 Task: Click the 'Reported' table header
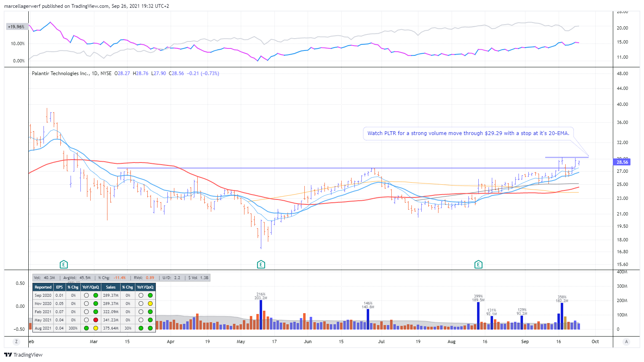click(43, 287)
